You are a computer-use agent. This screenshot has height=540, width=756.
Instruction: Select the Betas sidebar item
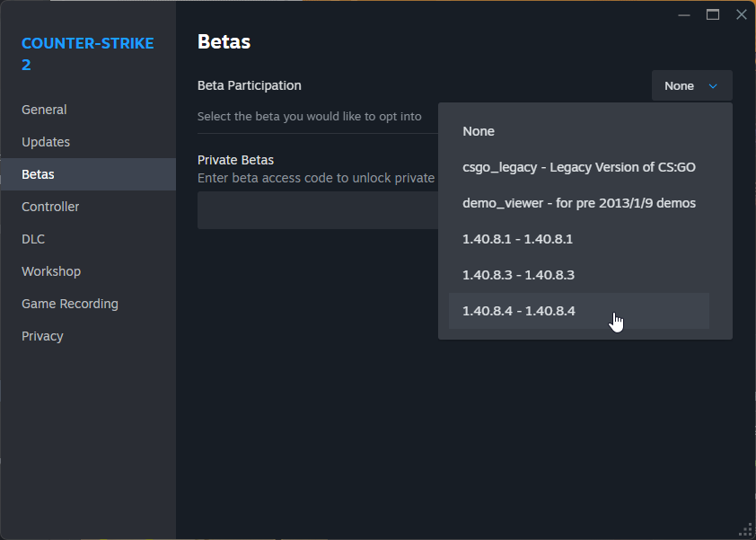pos(38,174)
